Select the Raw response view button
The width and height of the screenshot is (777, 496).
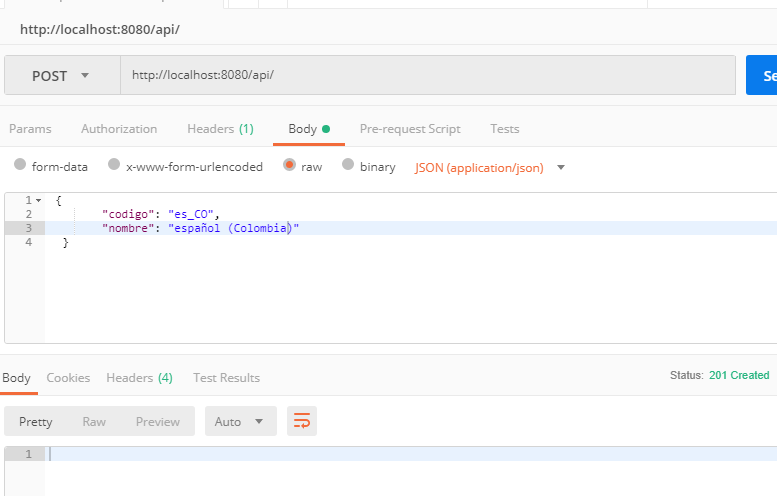point(94,422)
